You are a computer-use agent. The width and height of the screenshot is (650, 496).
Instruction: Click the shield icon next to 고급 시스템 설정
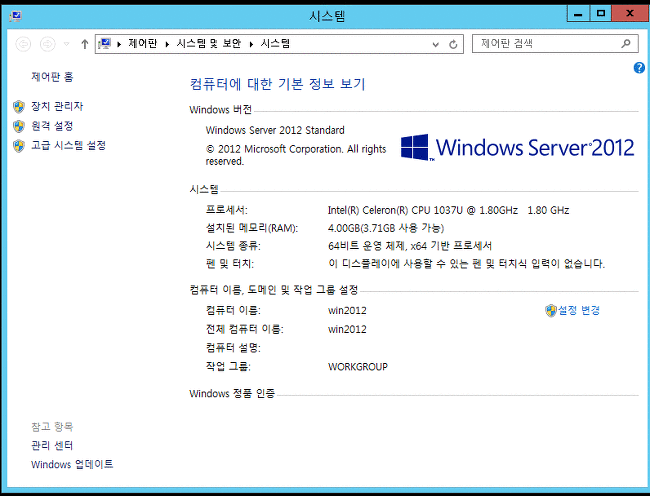19,145
